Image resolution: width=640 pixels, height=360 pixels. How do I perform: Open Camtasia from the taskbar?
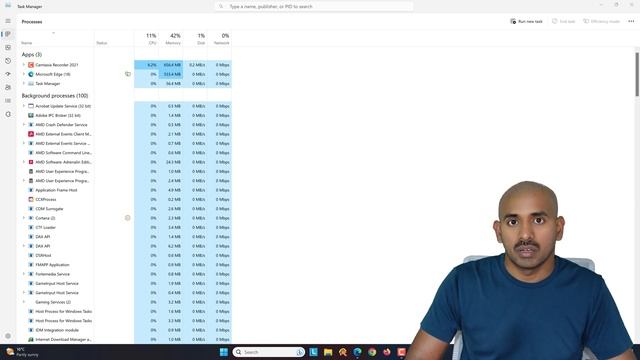[x=401, y=352]
